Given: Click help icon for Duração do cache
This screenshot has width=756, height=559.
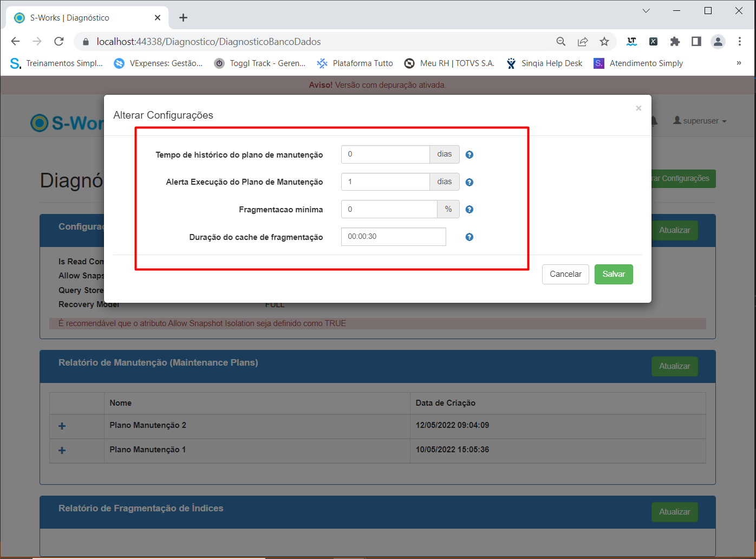Looking at the screenshot, I should point(470,237).
